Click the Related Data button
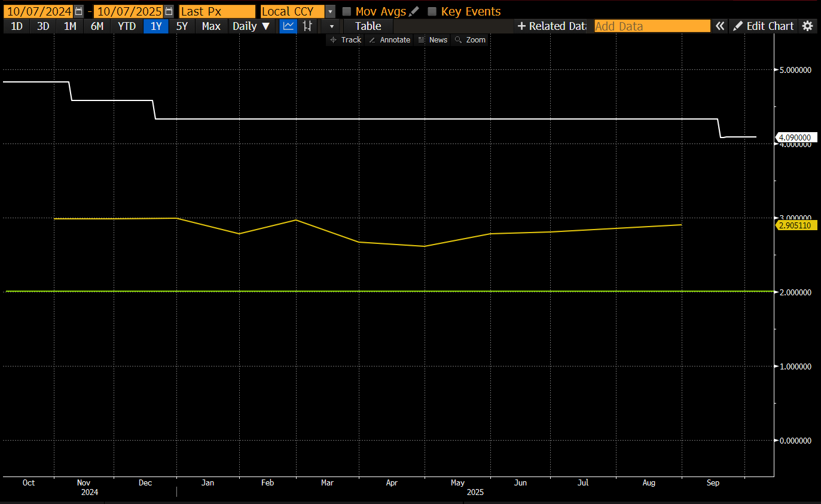Screen dimensions: 821x504 click(552, 26)
